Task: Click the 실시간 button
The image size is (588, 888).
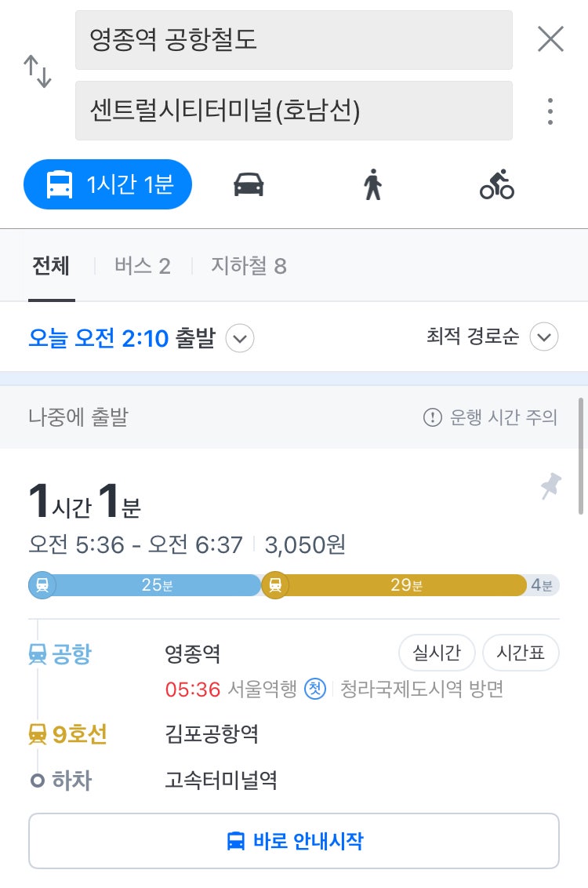Action: (x=437, y=653)
